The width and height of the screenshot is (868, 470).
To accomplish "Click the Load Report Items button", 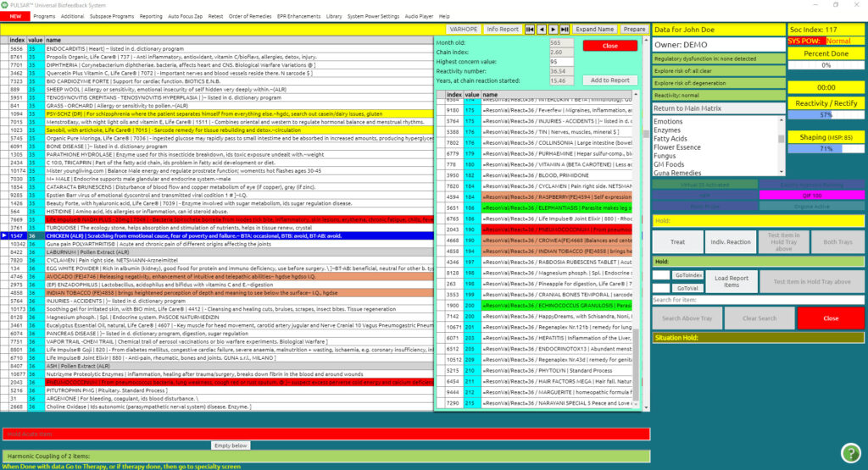I will (x=731, y=281).
